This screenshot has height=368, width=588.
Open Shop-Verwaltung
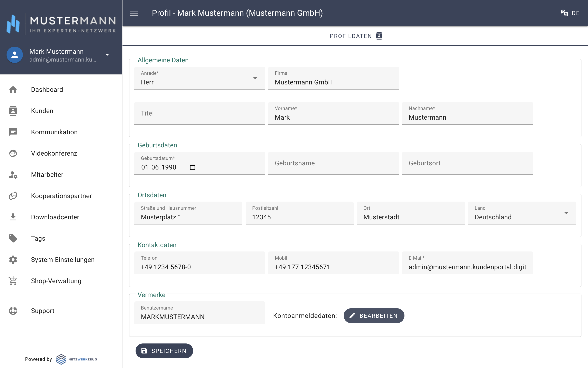61,281
